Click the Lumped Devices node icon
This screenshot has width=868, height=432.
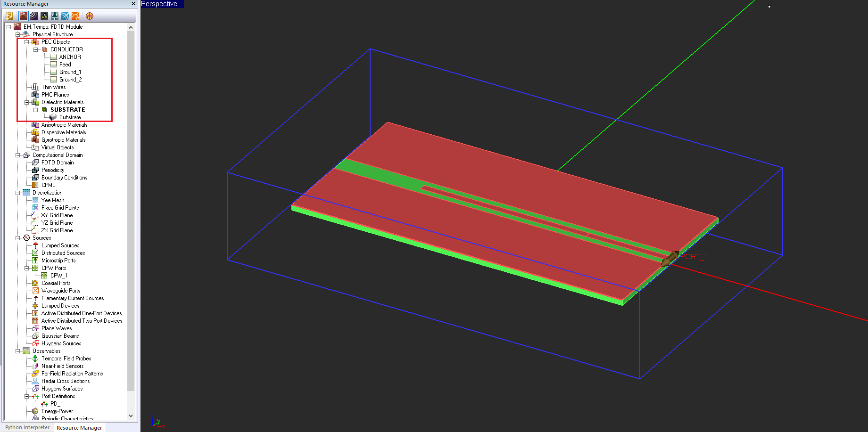[35, 306]
